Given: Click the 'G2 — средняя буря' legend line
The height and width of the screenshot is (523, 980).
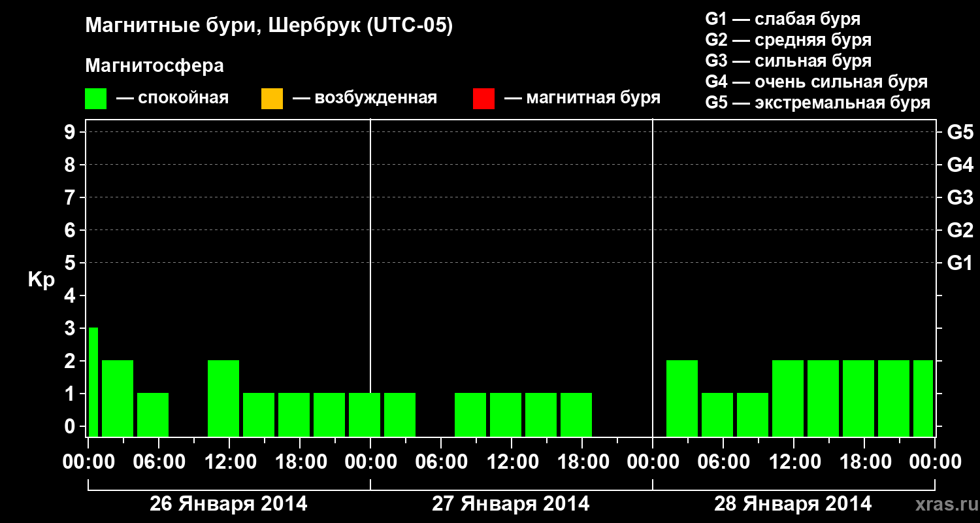Looking at the screenshot, I should pos(789,40).
